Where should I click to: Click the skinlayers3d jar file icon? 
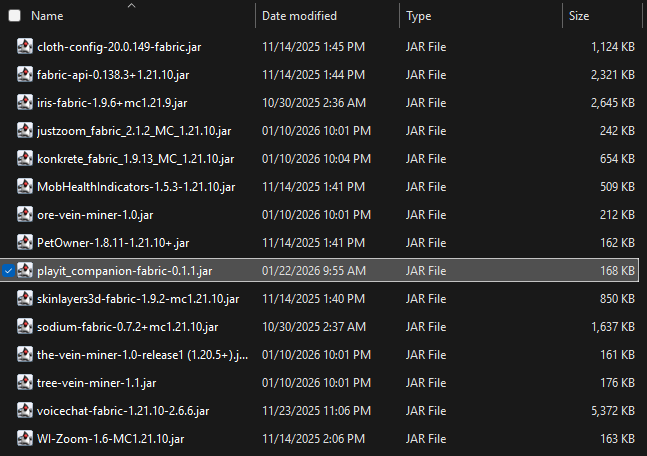[x=25, y=298]
